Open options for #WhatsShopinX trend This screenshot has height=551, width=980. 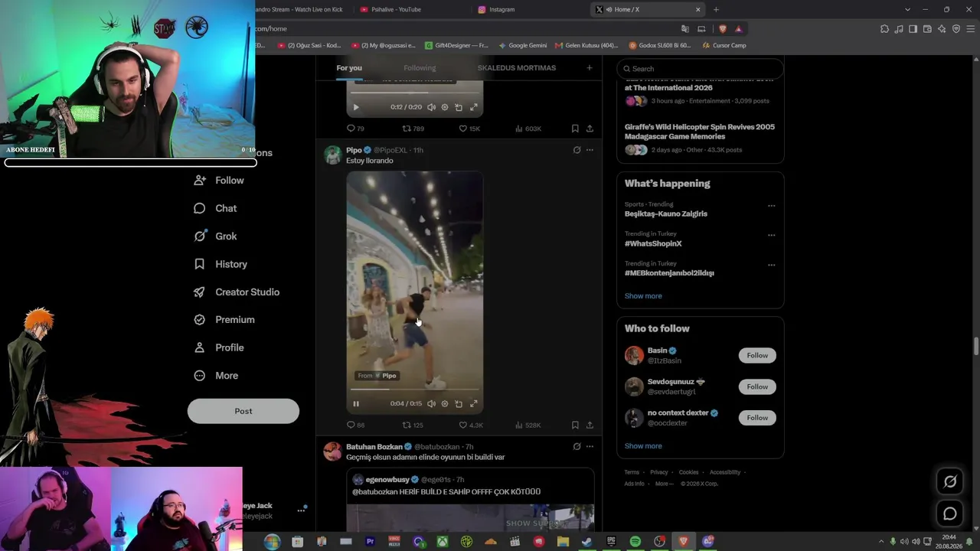tap(771, 235)
